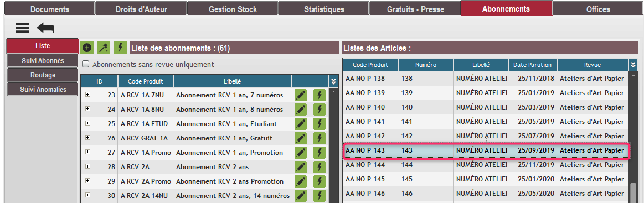Select article row AA NO P 146
This screenshot has width=644, height=203.
[486, 194]
